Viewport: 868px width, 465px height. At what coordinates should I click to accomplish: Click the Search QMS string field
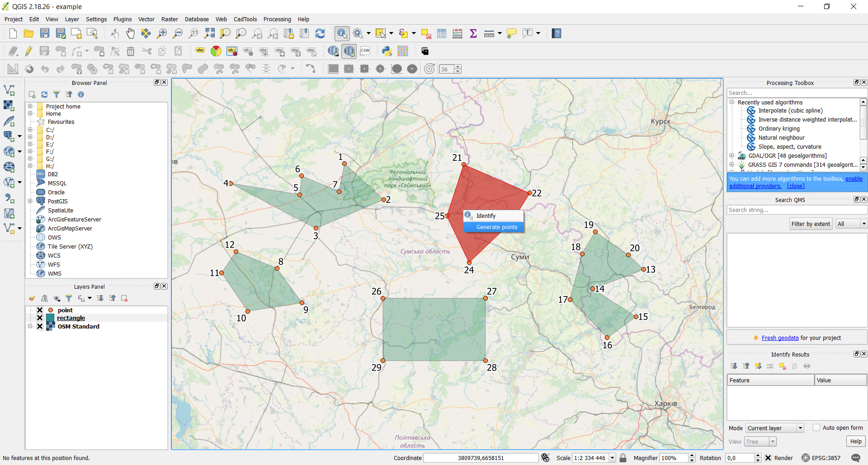click(x=797, y=210)
